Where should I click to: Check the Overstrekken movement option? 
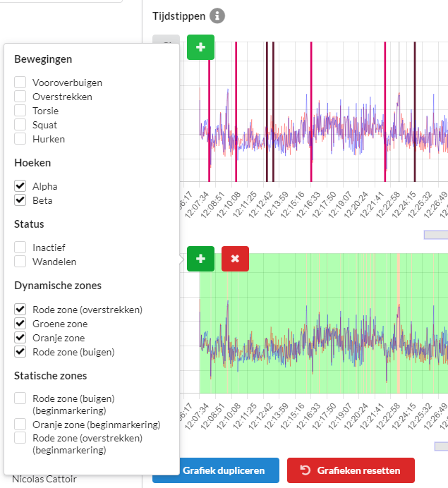point(20,97)
